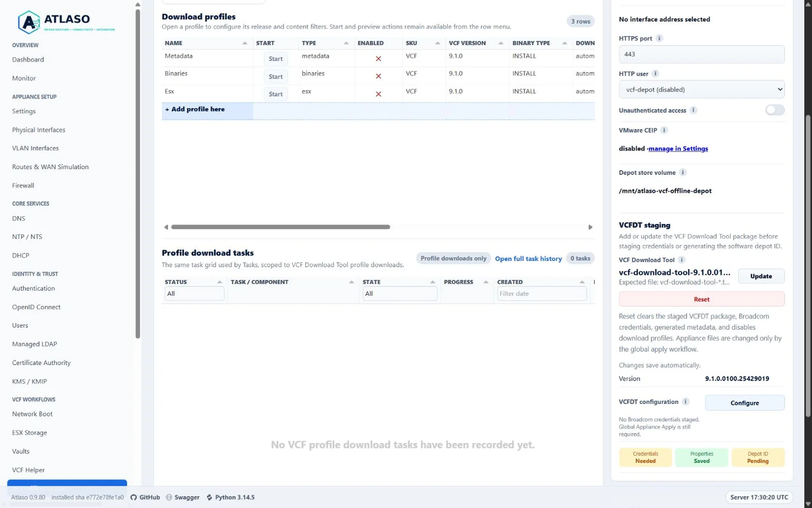812x508 pixels.
Task: Open full task history link
Action: 528,259
